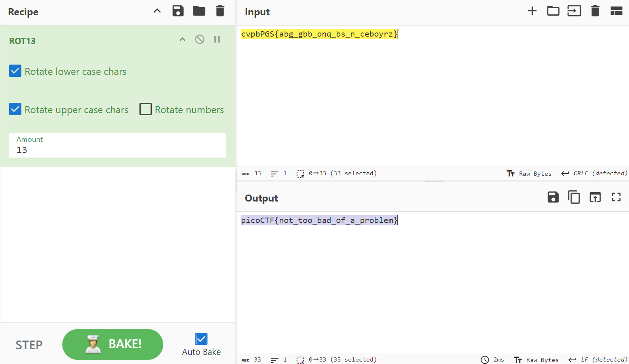The image size is (629, 364).
Task: Clear input with trash icon
Action: (595, 11)
